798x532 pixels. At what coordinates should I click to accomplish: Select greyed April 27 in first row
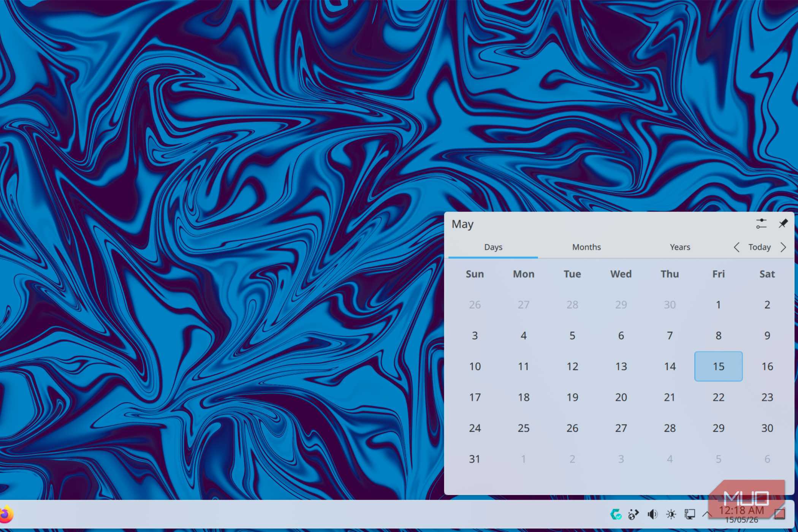point(523,305)
